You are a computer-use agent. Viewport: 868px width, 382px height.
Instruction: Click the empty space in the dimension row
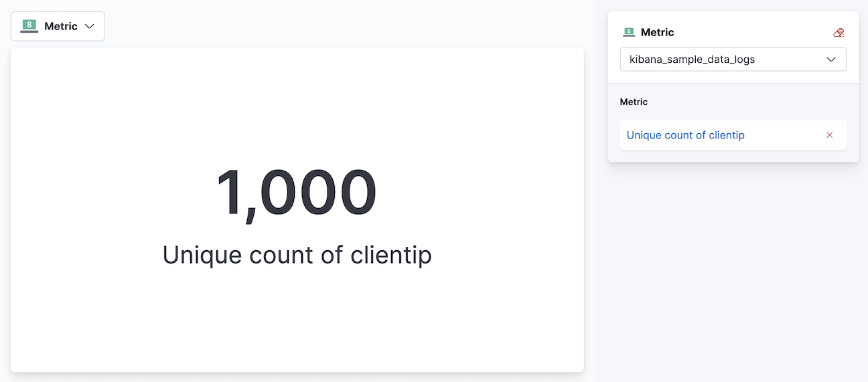click(x=784, y=135)
